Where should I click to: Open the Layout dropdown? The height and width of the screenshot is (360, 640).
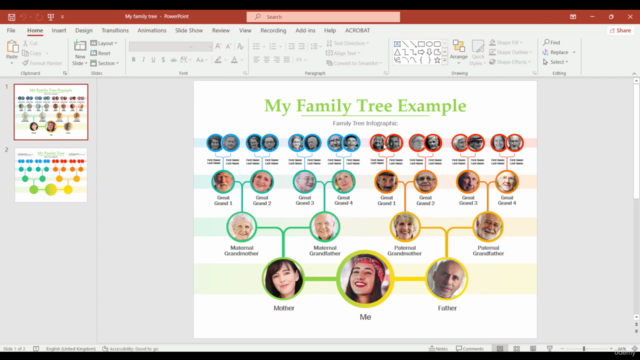(104, 43)
